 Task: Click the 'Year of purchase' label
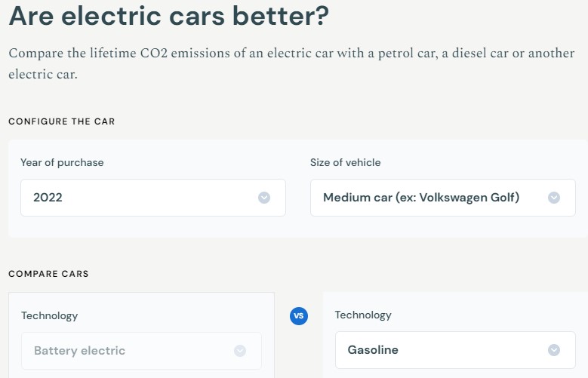[62, 162]
